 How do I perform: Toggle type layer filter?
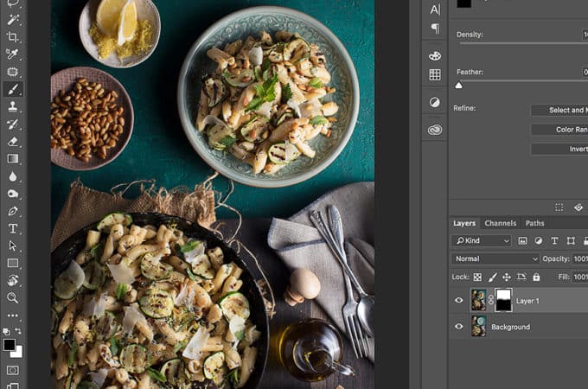click(554, 240)
